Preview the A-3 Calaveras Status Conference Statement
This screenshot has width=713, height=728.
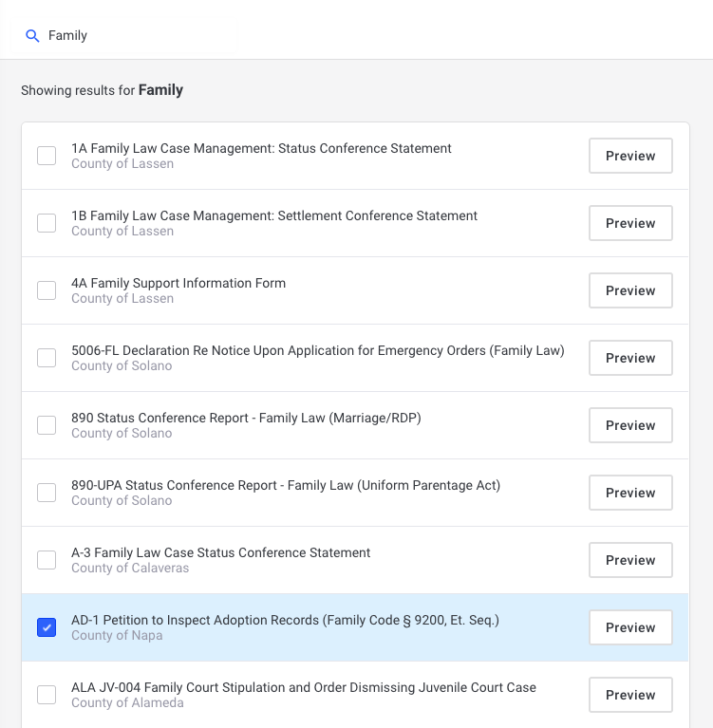coord(630,560)
